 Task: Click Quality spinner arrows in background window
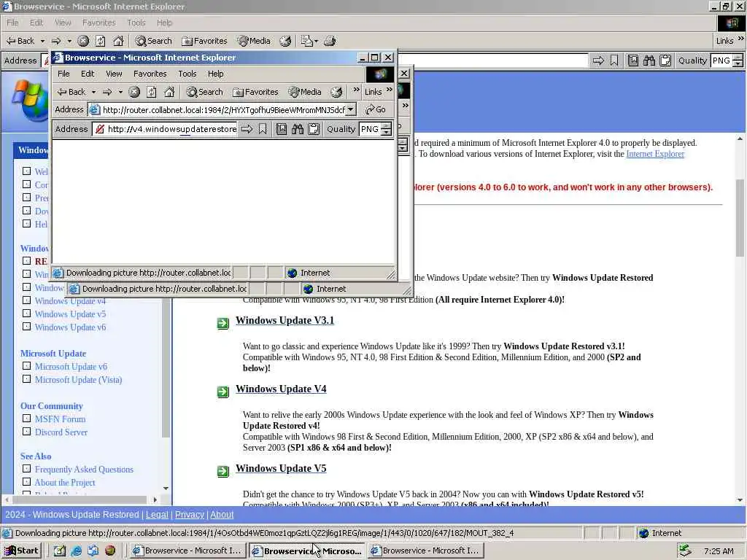(x=738, y=61)
